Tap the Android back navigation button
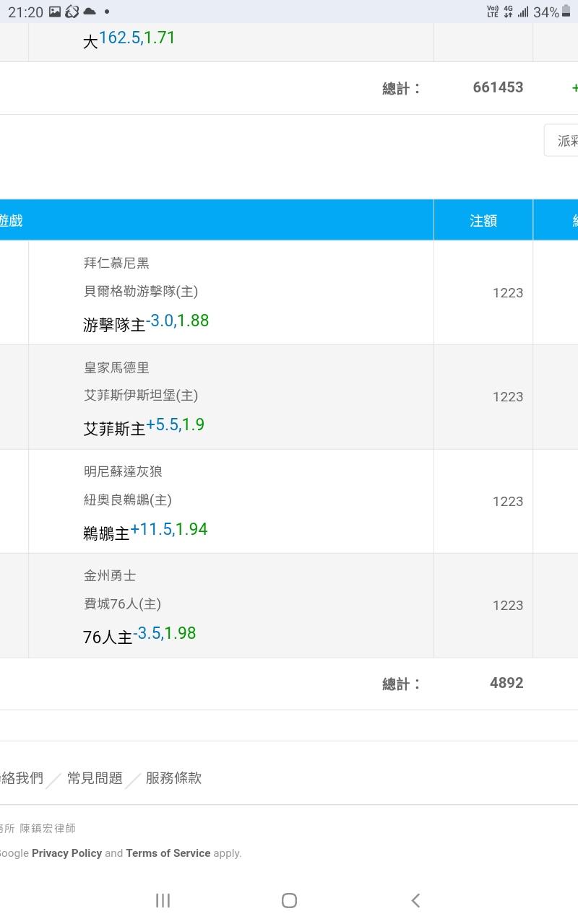578x924 pixels. click(x=415, y=900)
